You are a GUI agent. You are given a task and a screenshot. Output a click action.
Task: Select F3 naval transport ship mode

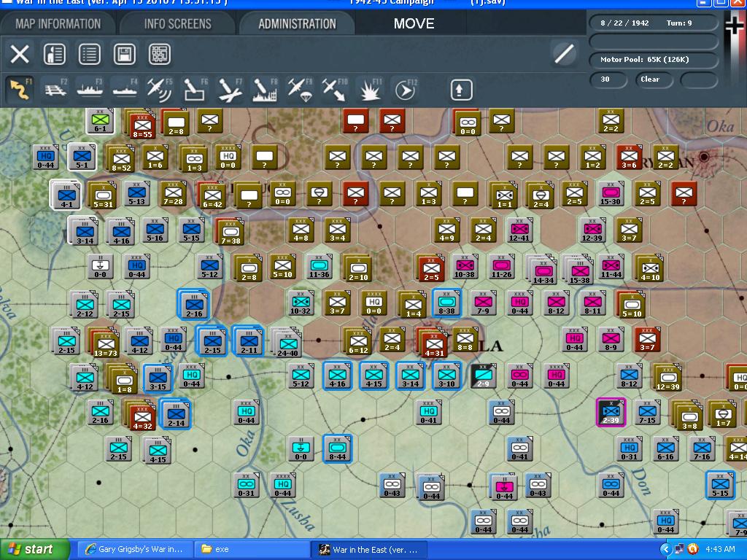click(x=90, y=90)
